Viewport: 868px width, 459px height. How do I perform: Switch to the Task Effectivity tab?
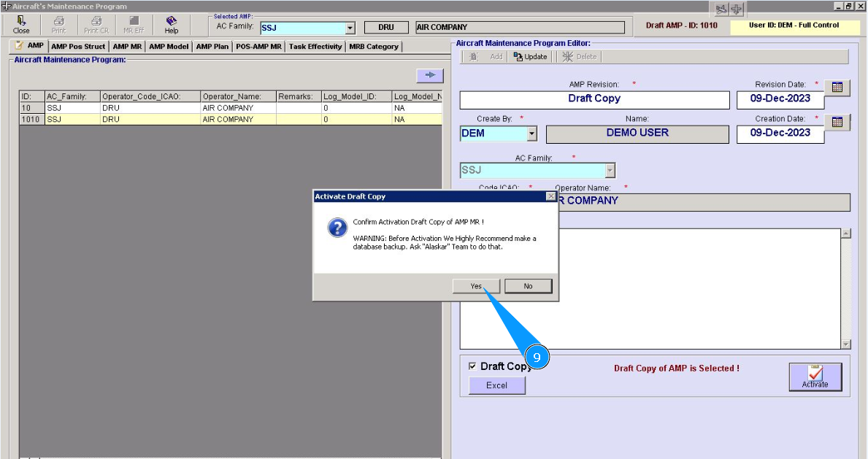pos(315,47)
